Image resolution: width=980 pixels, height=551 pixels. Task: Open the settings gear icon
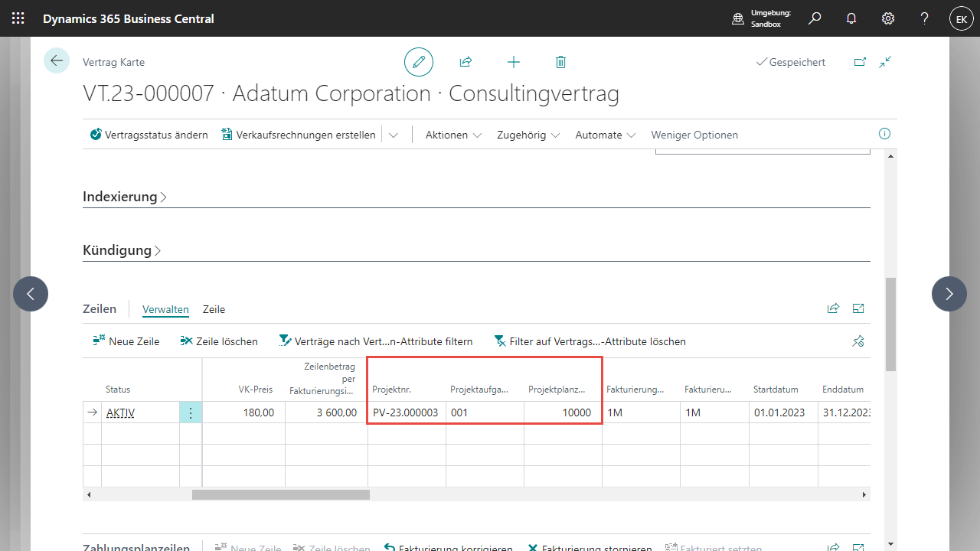888,18
